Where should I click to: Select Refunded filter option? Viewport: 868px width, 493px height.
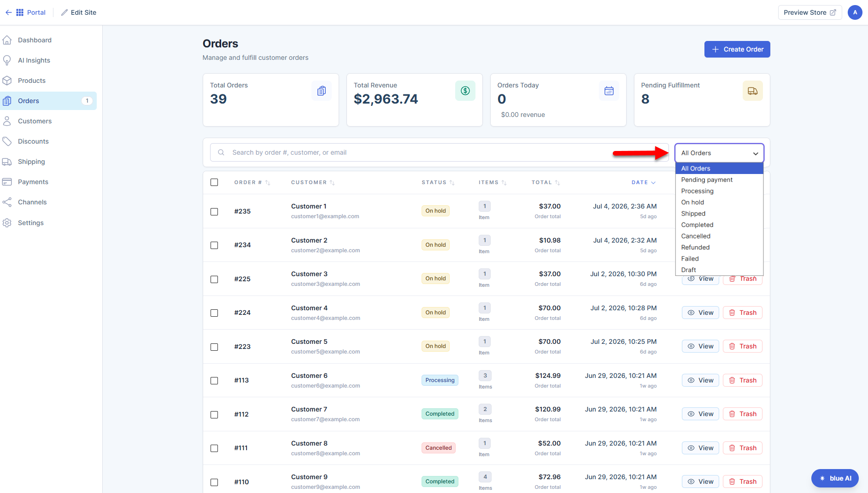click(719, 247)
